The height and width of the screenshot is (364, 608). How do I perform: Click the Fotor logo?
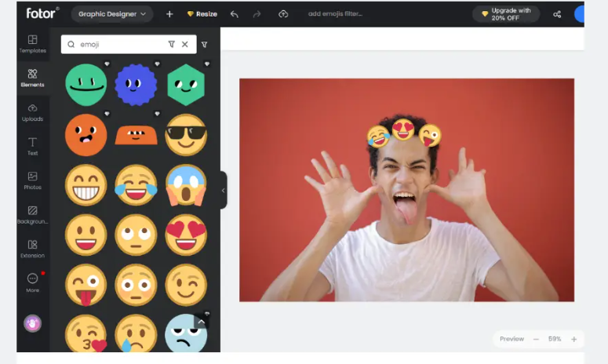(x=42, y=13)
